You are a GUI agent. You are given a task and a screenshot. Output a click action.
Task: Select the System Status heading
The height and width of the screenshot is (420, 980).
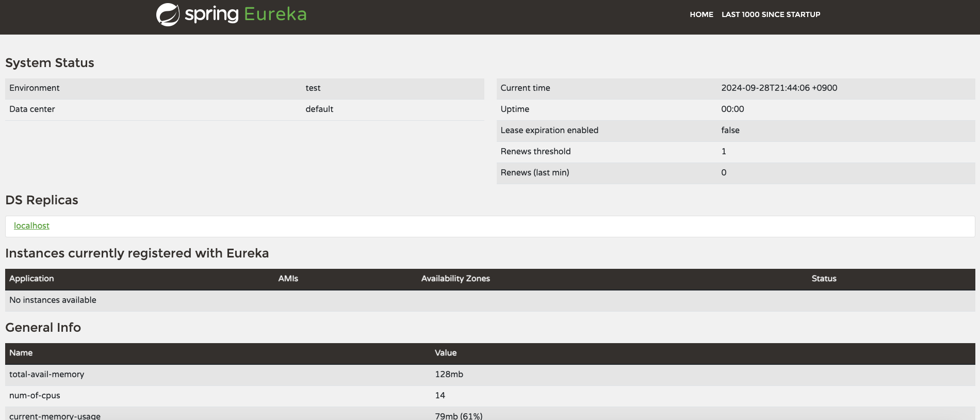tap(50, 63)
